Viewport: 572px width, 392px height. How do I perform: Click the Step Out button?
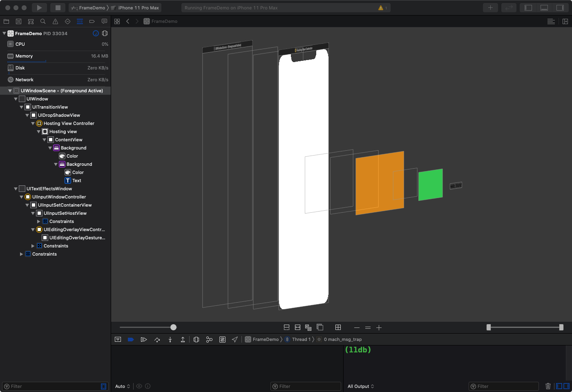coord(183,339)
